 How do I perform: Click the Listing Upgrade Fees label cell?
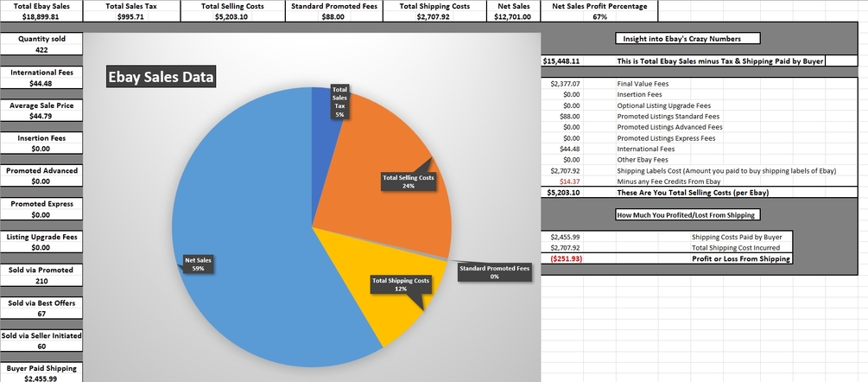click(x=41, y=237)
